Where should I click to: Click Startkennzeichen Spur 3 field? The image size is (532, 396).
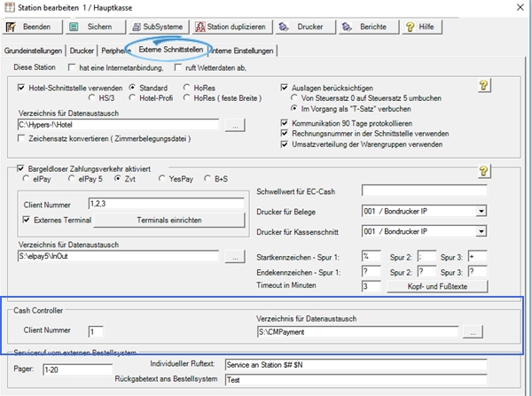pos(477,257)
